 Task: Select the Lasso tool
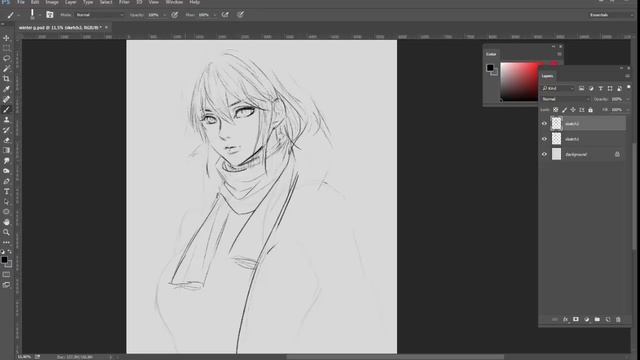click(6, 58)
